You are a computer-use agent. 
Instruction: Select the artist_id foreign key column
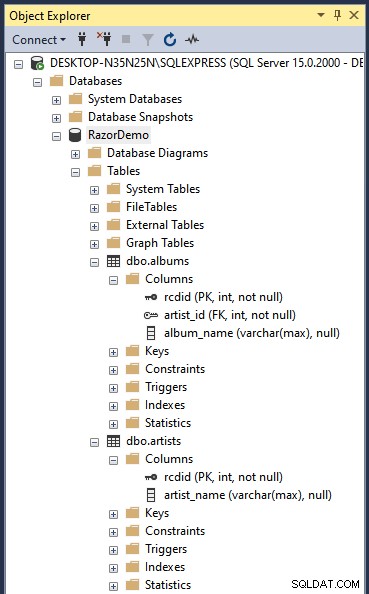tap(230, 315)
